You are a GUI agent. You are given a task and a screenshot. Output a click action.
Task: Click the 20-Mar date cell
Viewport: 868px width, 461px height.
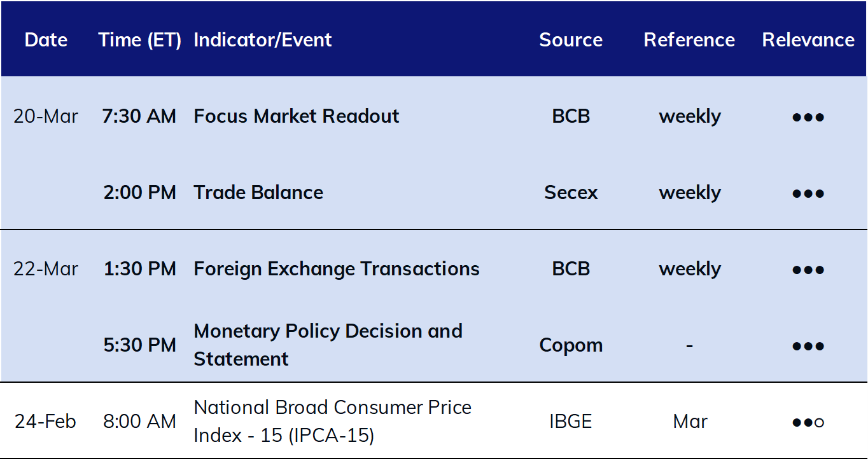click(x=46, y=116)
